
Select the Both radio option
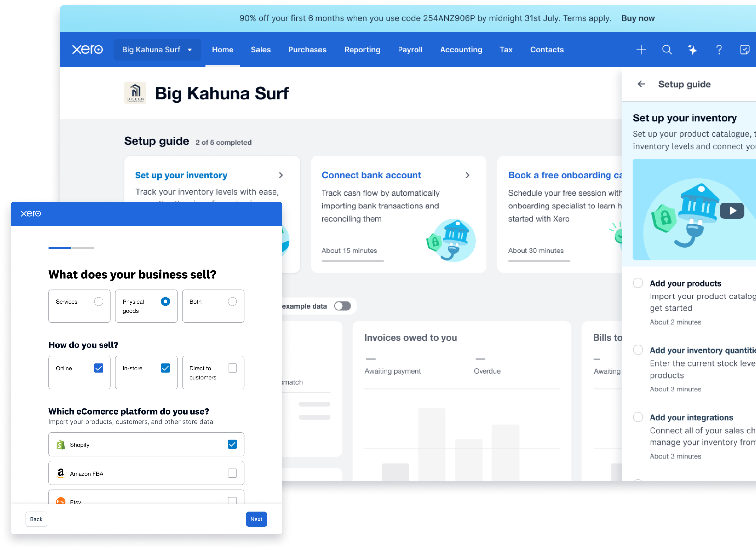(232, 301)
